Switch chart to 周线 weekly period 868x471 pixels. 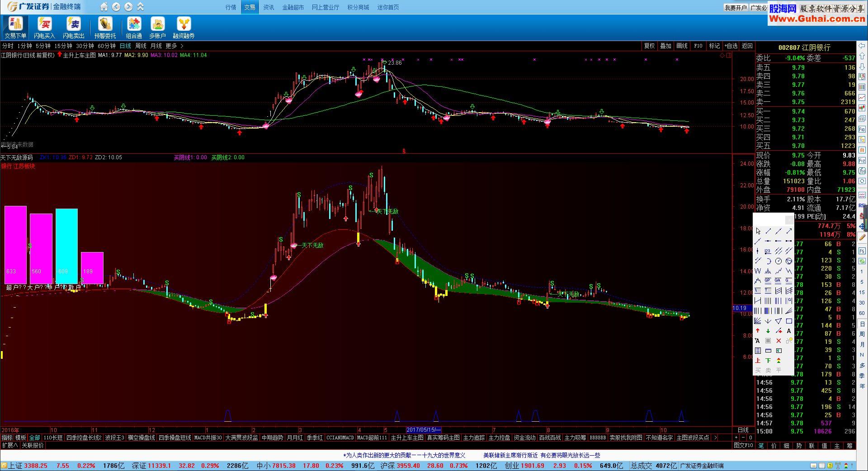tap(141, 46)
